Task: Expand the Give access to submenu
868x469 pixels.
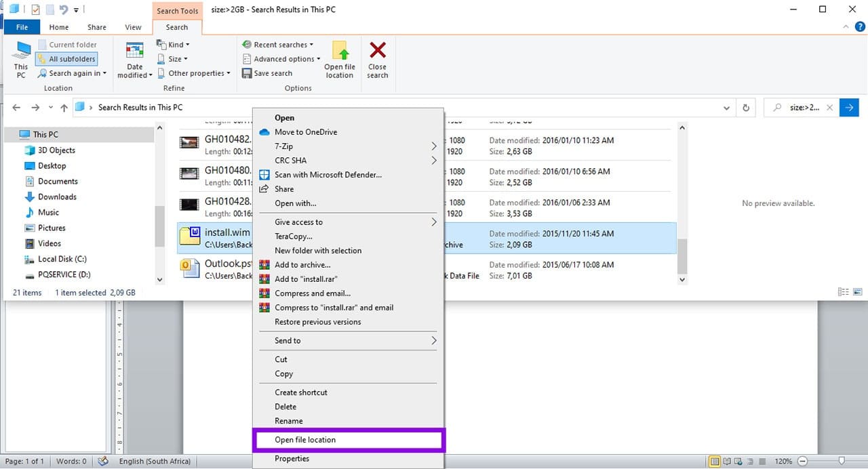Action: 348,222
